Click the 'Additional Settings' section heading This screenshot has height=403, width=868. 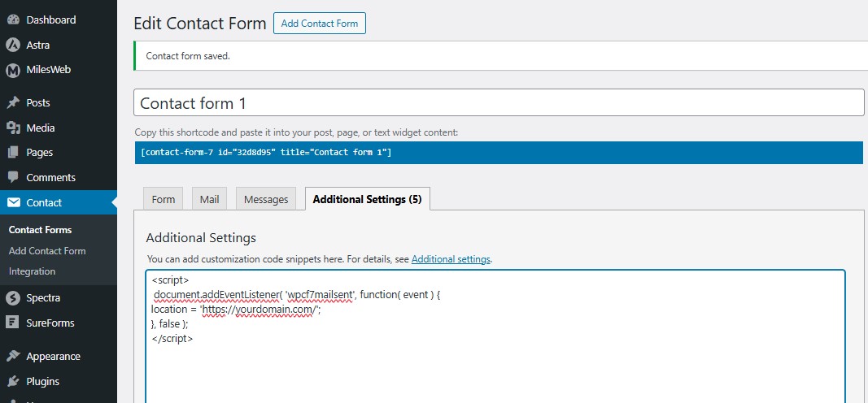(201, 238)
